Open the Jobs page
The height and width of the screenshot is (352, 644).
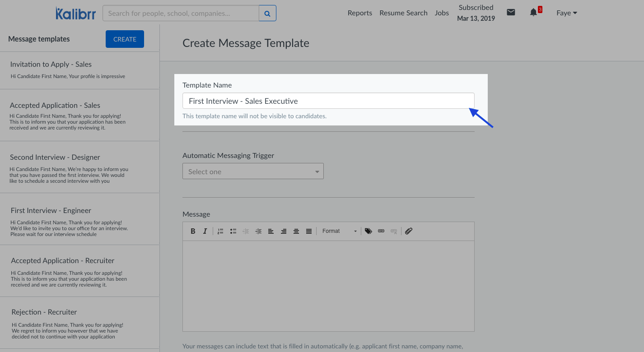(x=441, y=13)
